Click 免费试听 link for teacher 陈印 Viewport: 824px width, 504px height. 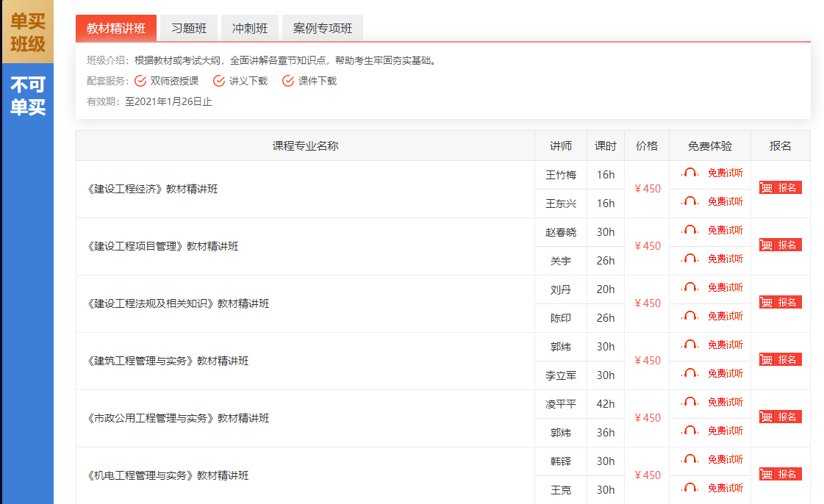coord(725,317)
